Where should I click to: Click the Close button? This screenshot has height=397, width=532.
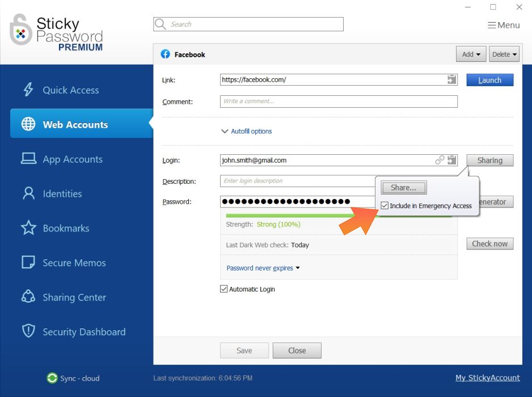[x=297, y=350]
